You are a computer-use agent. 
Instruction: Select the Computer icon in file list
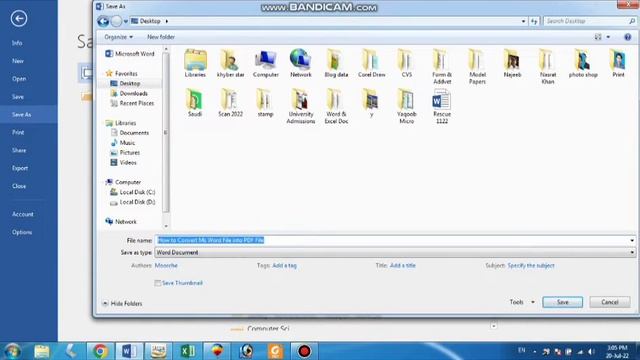[x=266, y=63]
